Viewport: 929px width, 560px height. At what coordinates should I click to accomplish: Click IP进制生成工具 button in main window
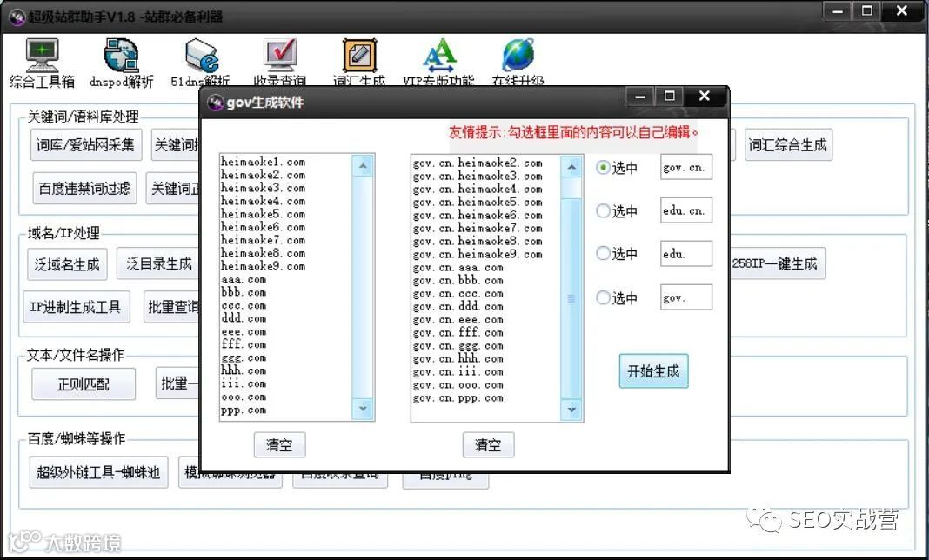pyautogui.click(x=77, y=307)
